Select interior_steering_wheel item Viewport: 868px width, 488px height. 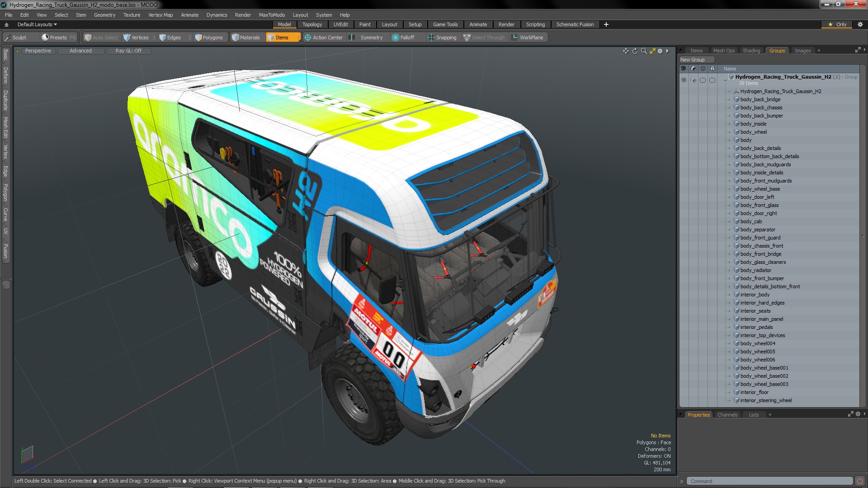[766, 400]
